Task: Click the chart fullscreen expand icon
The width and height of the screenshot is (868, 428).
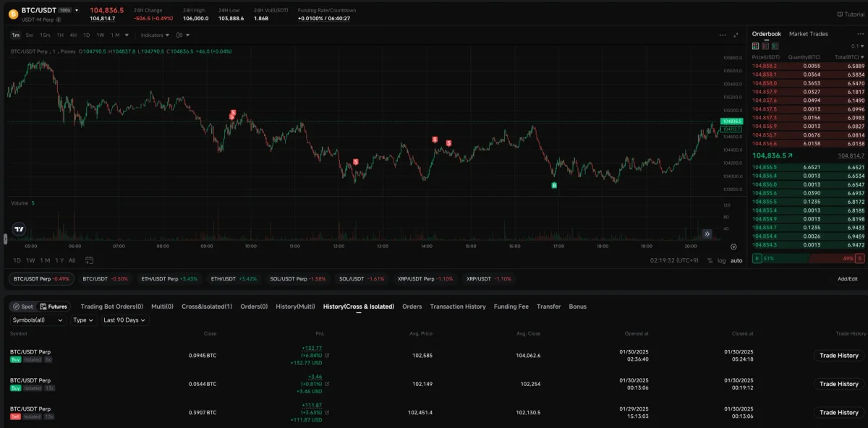Action: coord(736,35)
